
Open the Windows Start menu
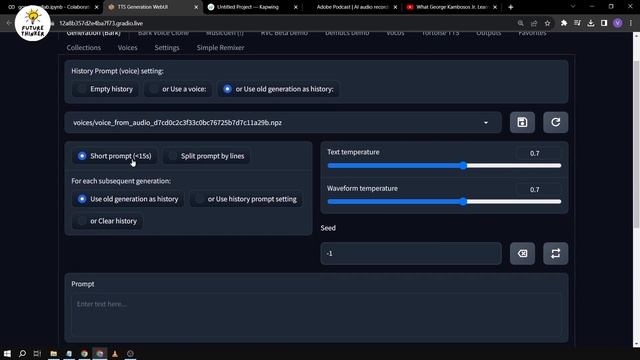[7, 353]
